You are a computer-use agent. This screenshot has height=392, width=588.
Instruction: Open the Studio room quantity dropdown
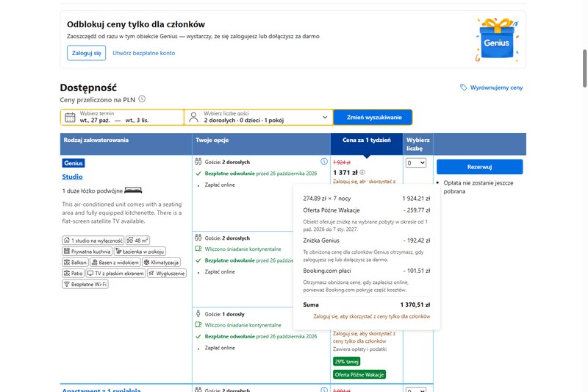(x=416, y=163)
